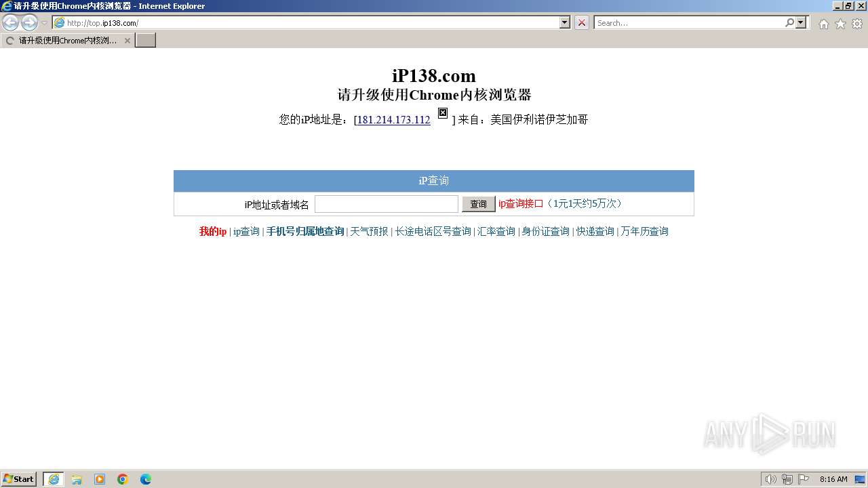Minimize the Internet Explorer window
868x488 pixels.
837,6
